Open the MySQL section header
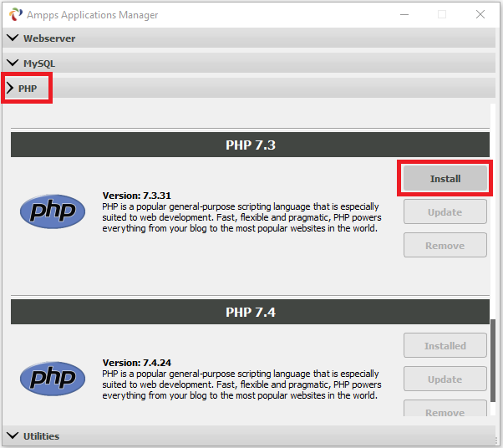The width and height of the screenshot is (503, 448). point(249,63)
